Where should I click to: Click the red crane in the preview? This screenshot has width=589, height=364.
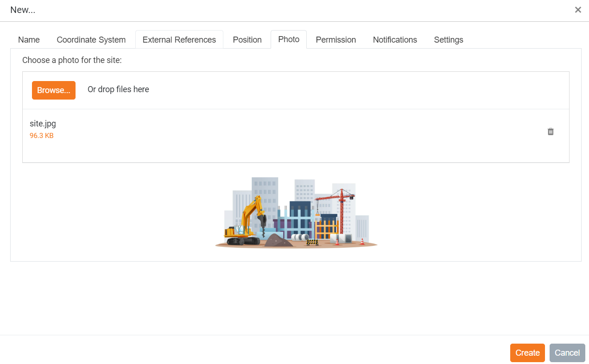coord(342,204)
